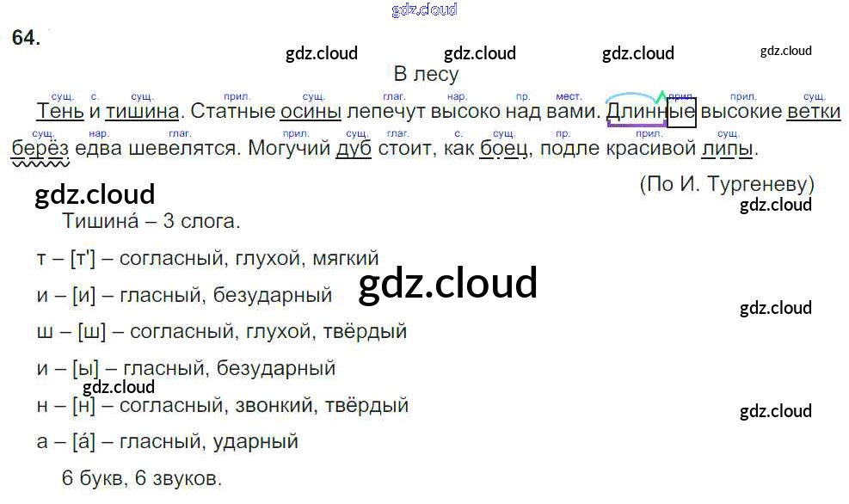Image resolution: width=849 pixels, height=504 pixels.
Task: Click the boxed ending "ые" in "Длинные"
Action: pyautogui.click(x=681, y=112)
